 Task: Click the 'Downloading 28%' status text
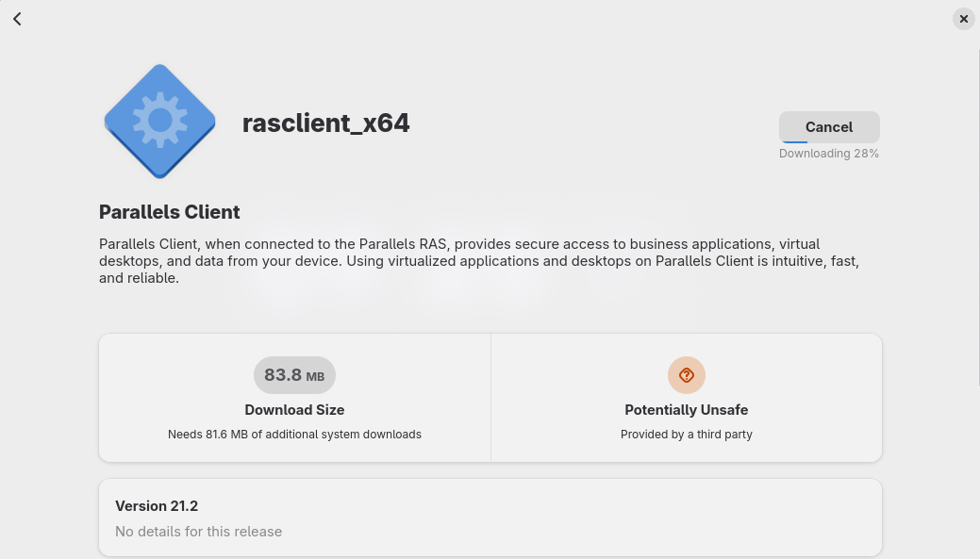(829, 154)
